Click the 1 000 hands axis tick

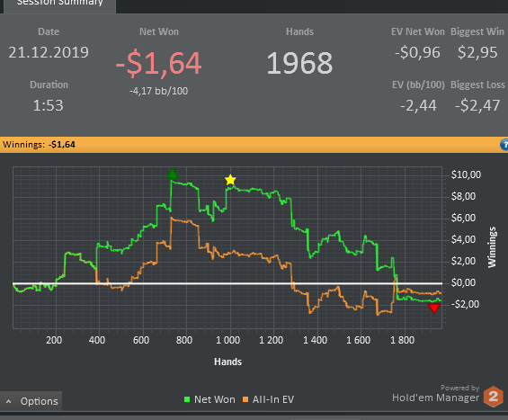(x=227, y=340)
